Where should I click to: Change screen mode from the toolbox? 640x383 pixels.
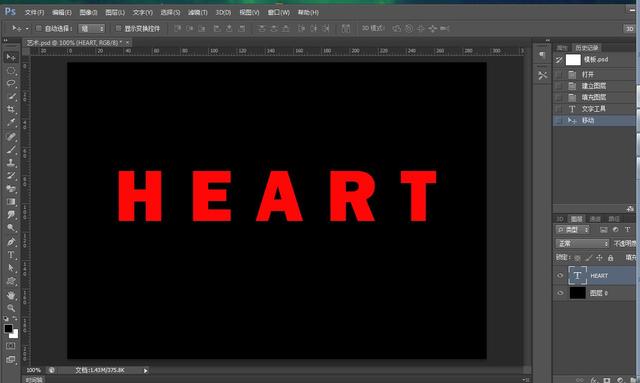point(11,359)
